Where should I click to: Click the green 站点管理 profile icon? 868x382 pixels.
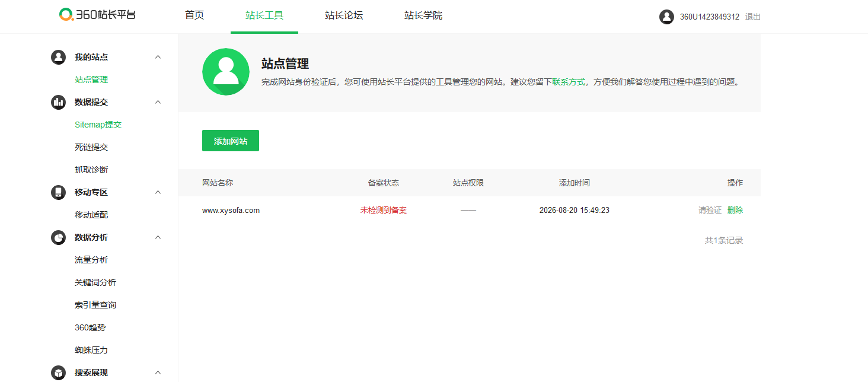226,72
